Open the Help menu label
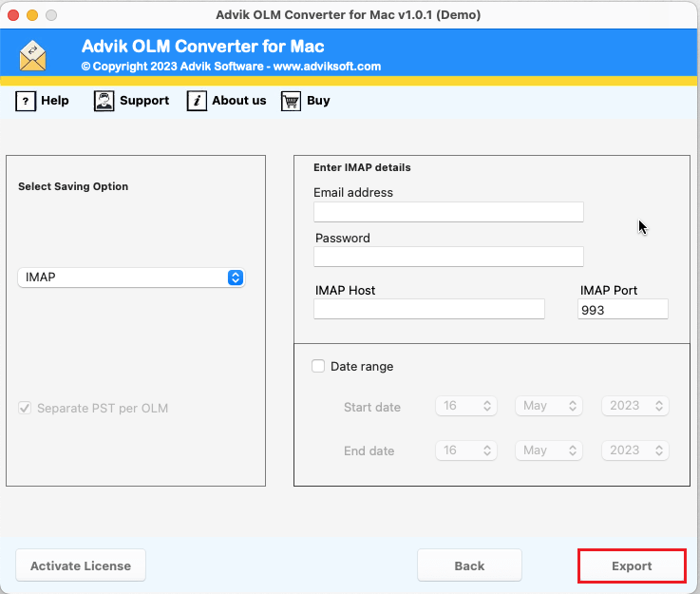 [x=55, y=101]
